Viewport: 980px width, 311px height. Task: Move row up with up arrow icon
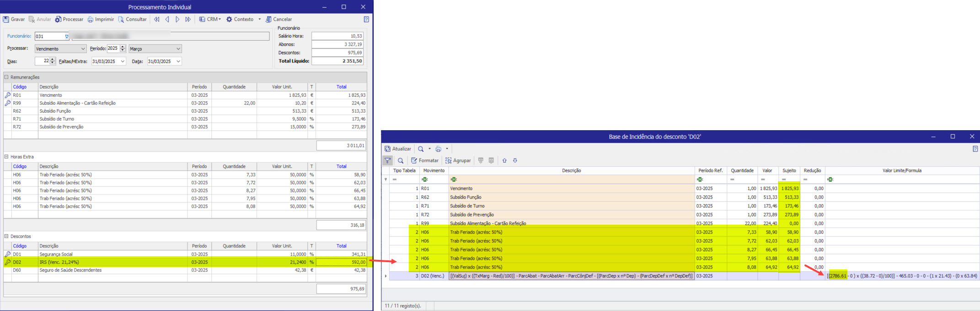(504, 161)
